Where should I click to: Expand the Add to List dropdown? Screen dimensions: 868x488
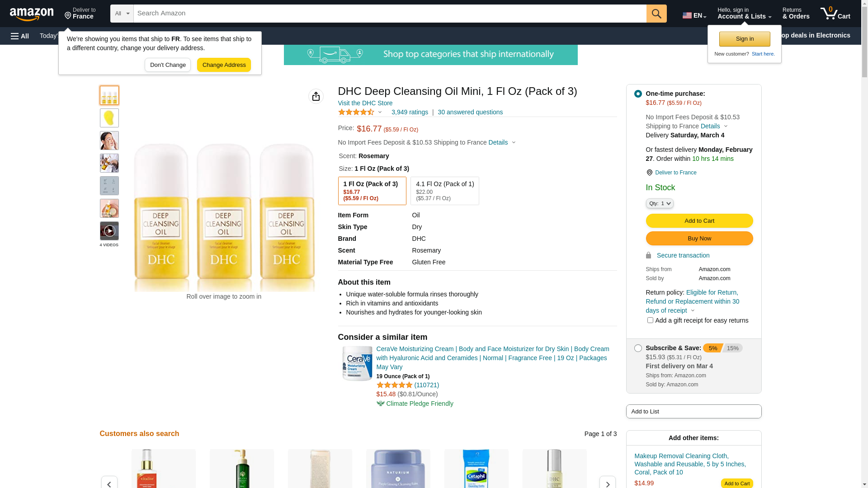coord(693,412)
